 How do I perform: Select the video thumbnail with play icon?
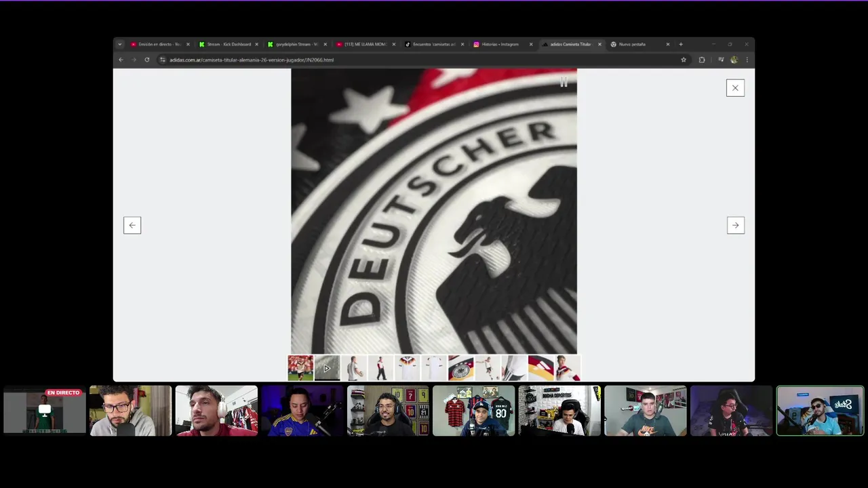coord(327,368)
